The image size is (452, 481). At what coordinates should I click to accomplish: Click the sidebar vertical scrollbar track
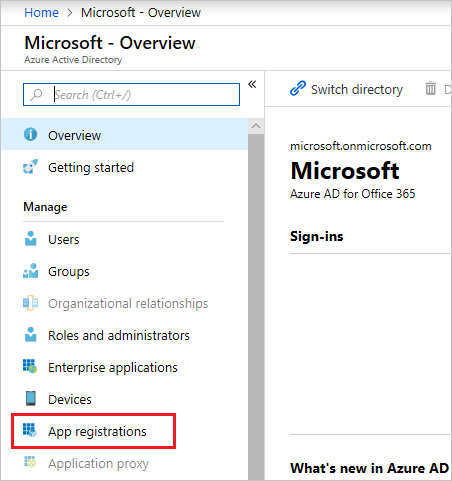256,307
